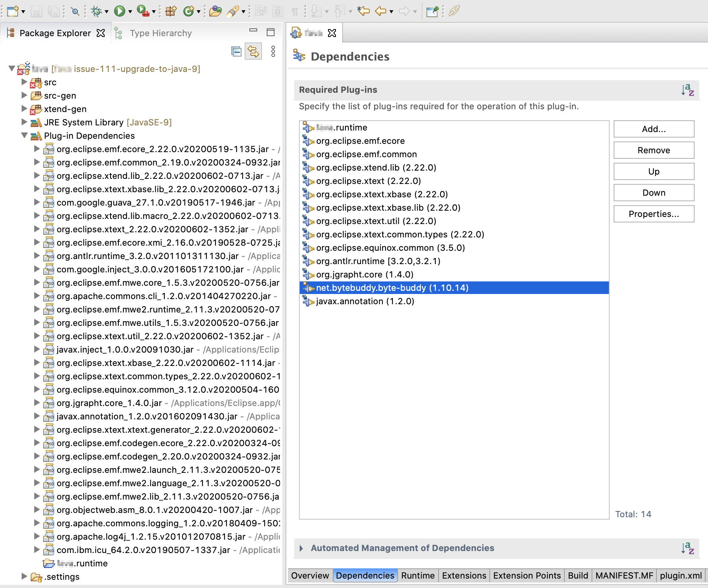This screenshot has height=588, width=708.
Task: Switch to the Overview tab
Action: pos(310,575)
